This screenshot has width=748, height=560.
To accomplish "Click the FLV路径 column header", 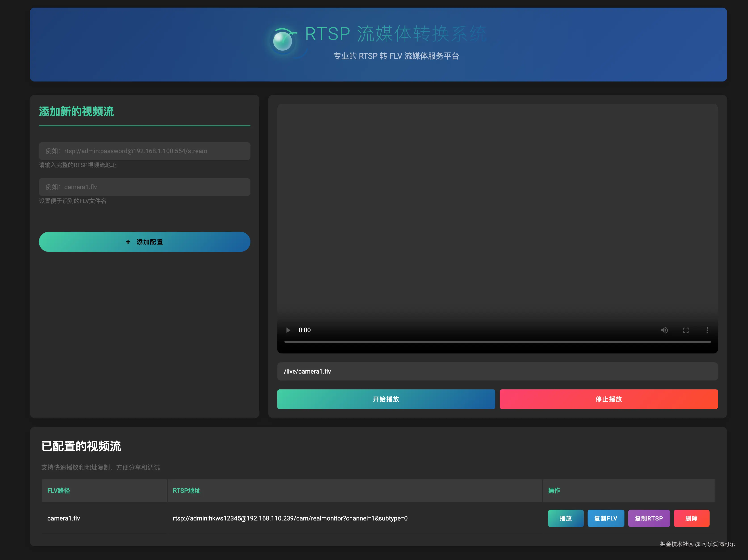I will pyautogui.click(x=59, y=490).
